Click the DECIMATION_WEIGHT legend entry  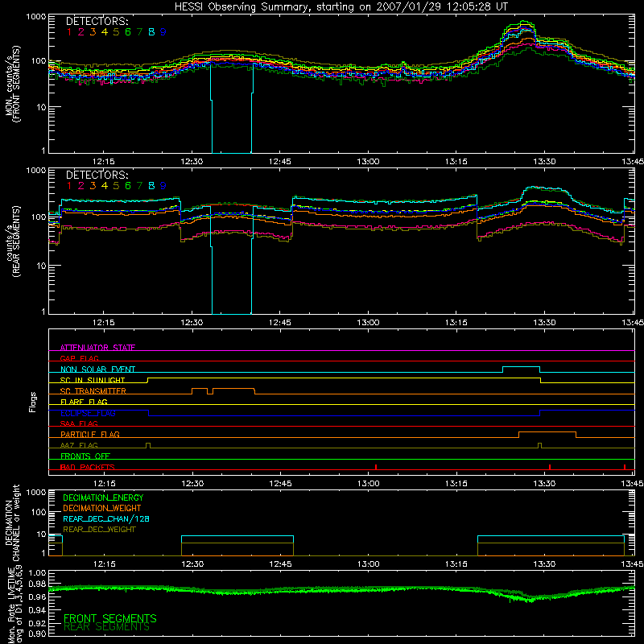tap(102, 509)
